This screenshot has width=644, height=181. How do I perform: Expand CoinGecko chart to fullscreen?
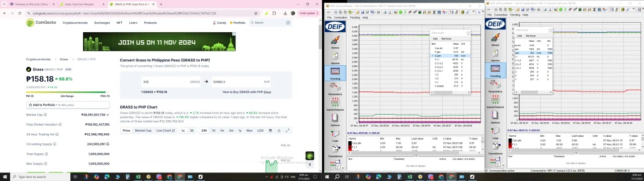288,130
